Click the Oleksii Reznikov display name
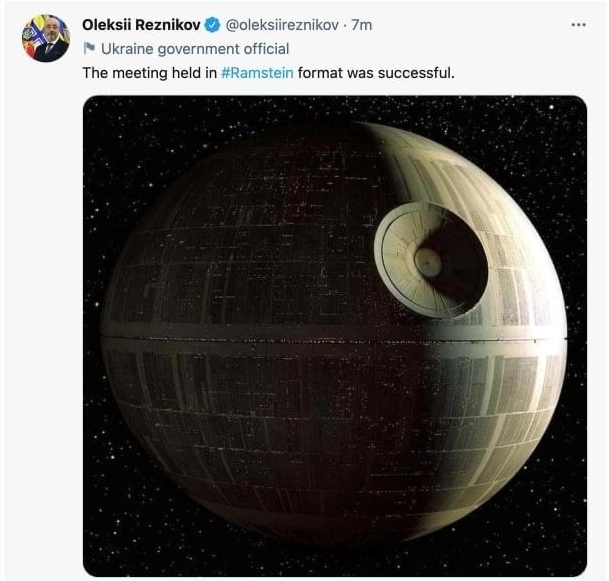 (x=141, y=25)
